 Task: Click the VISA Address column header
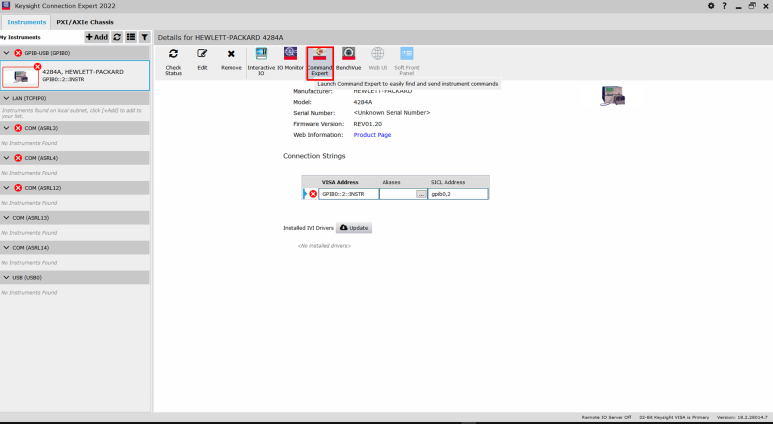(x=340, y=182)
